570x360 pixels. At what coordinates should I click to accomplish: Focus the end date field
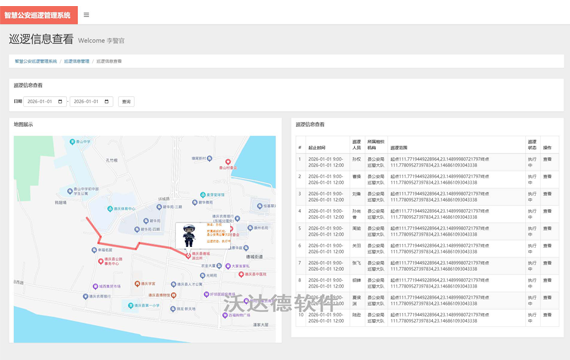[91, 101]
